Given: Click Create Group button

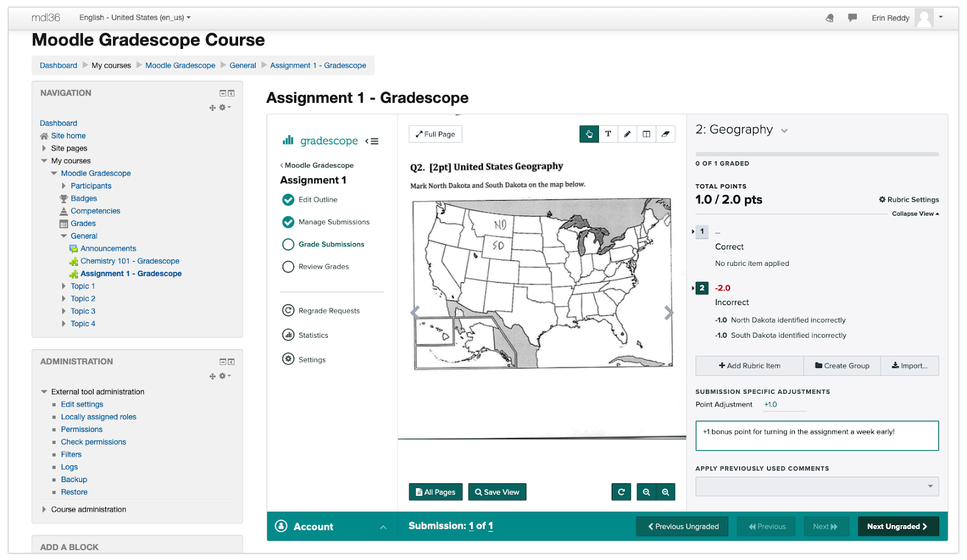Looking at the screenshot, I should (x=842, y=366).
